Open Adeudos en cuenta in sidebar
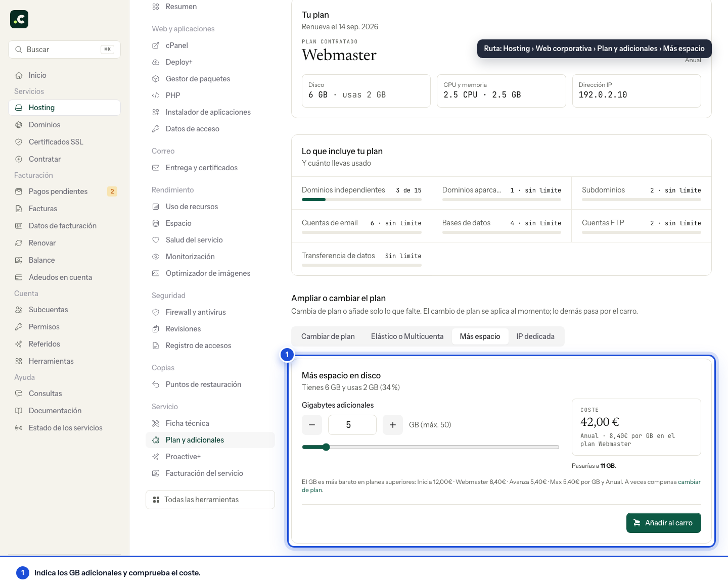 (x=64, y=277)
